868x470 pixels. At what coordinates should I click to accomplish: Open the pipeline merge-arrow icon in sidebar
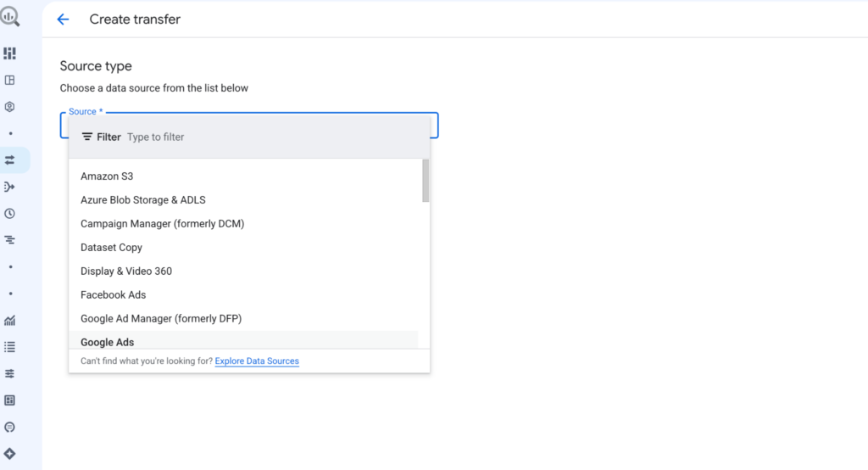click(9, 187)
